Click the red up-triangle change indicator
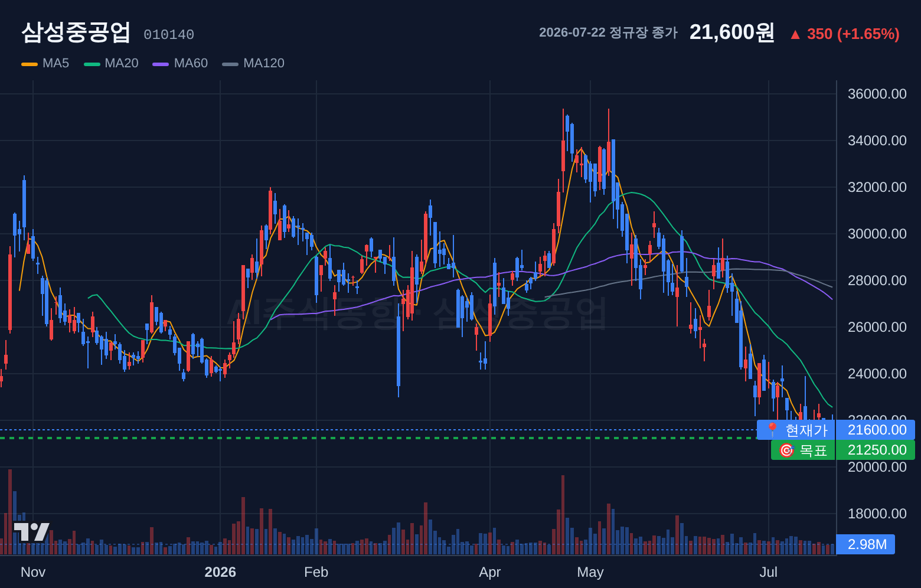This screenshot has width=921, height=588. 795,35
